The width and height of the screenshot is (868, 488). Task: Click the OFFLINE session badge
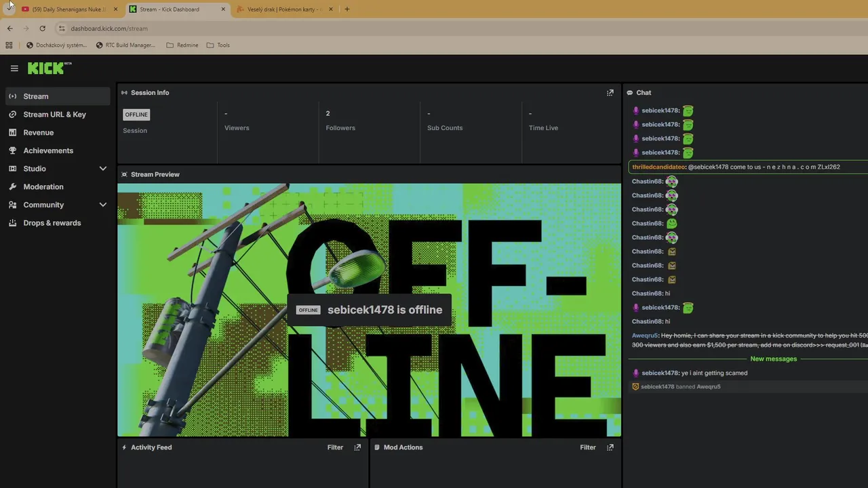click(x=136, y=115)
